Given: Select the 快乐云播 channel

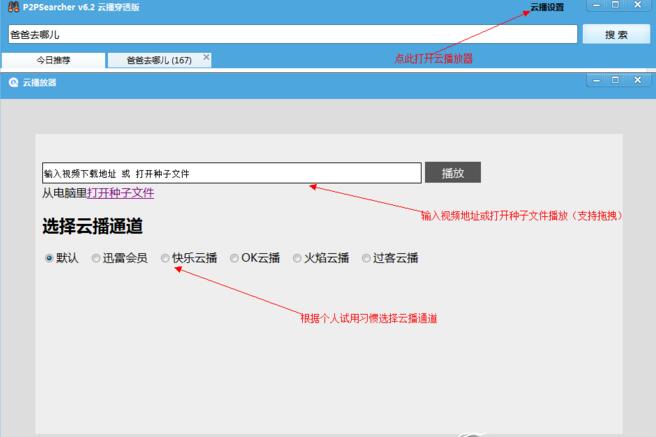Looking at the screenshot, I should [x=165, y=258].
